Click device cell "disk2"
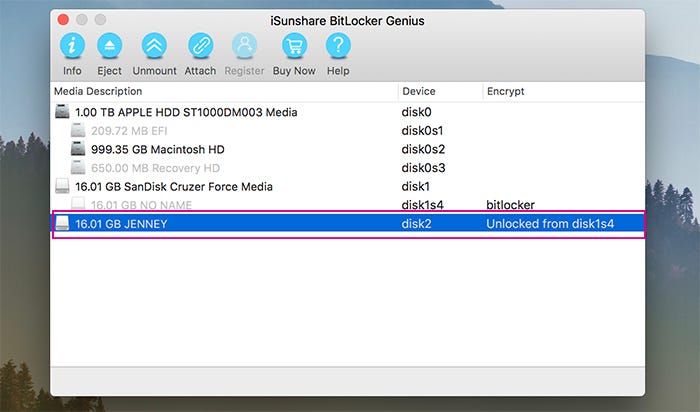This screenshot has height=412, width=700. 417,223
